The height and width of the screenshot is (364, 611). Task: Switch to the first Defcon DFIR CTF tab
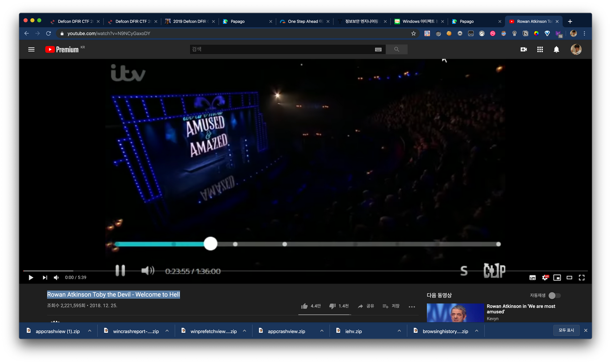(75, 21)
